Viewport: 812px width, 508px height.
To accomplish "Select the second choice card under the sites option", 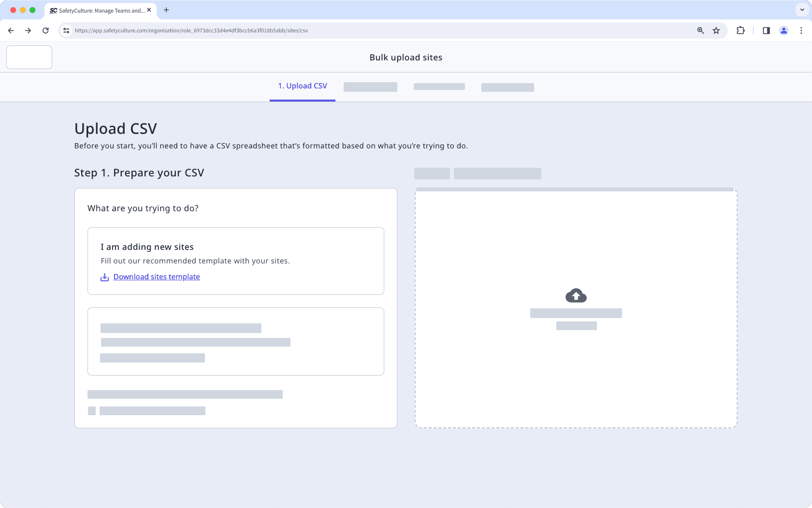I will [235, 341].
